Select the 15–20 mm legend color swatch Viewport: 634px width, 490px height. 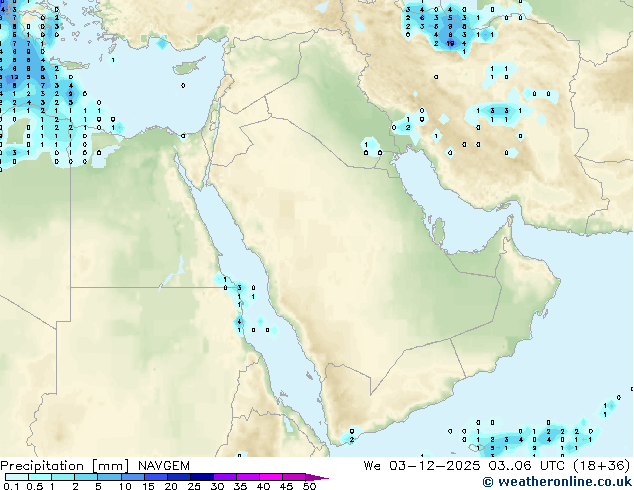point(155,477)
